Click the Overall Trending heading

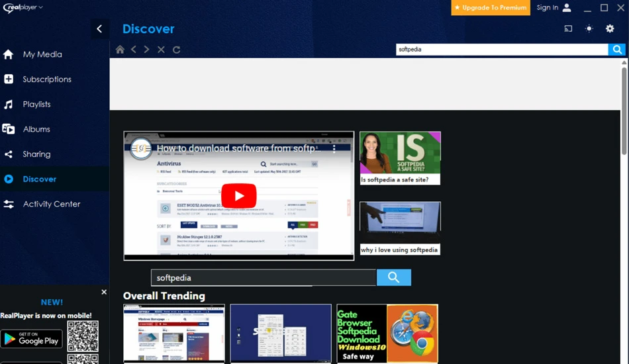(164, 296)
